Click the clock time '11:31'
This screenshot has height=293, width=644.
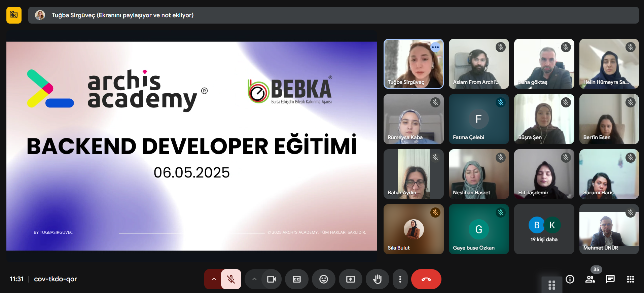16,279
